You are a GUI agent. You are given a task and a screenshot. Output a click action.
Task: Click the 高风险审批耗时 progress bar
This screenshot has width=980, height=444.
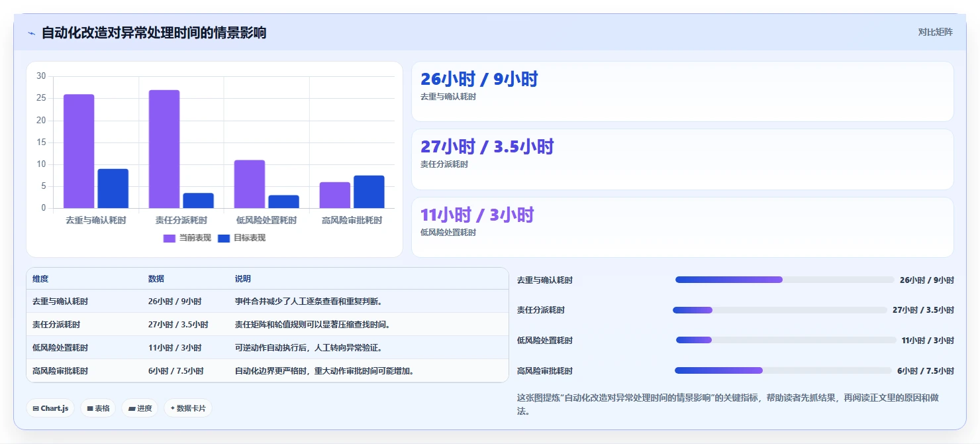[x=783, y=370]
